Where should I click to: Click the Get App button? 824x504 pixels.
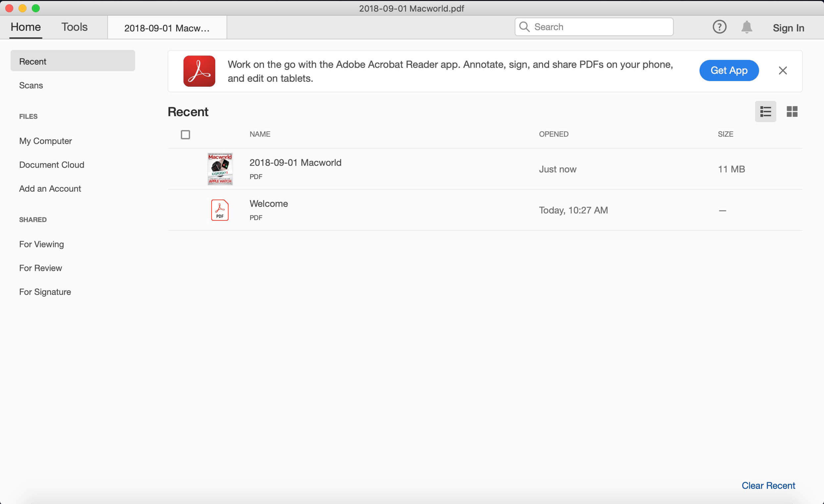point(729,70)
